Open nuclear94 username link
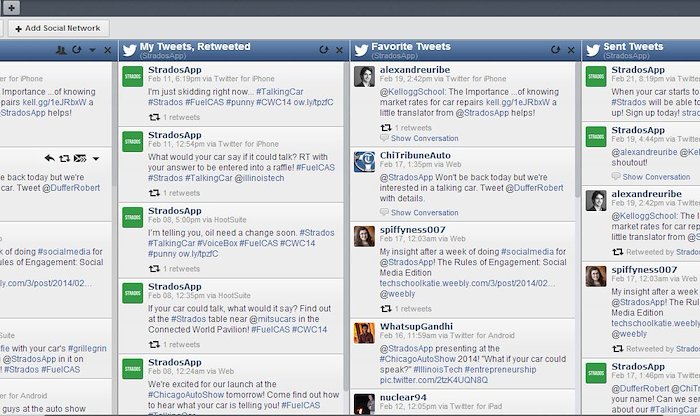This screenshot has width=700, height=416. click(403, 397)
